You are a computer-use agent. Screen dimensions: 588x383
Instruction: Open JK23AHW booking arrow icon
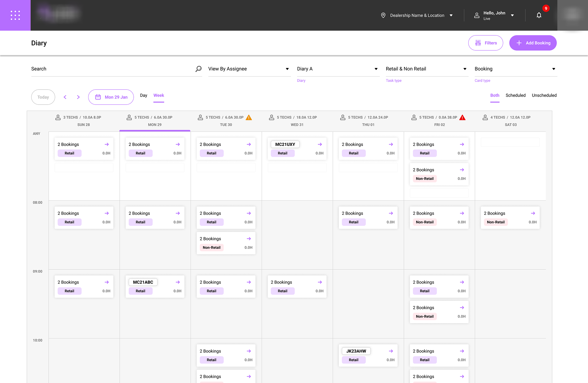pyautogui.click(x=391, y=351)
